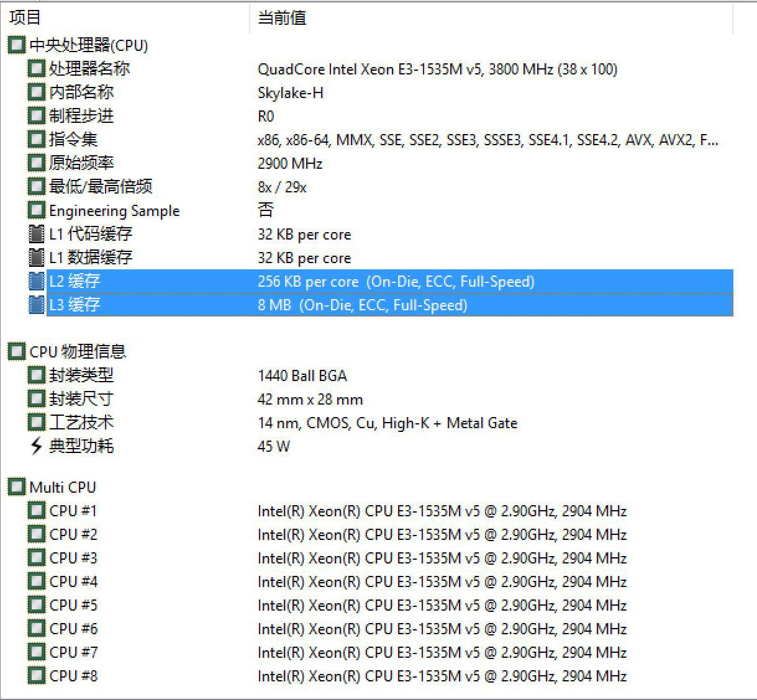Click the chip icon beside 制程步进
Image resolution: width=757 pixels, height=700 pixels.
[x=37, y=115]
